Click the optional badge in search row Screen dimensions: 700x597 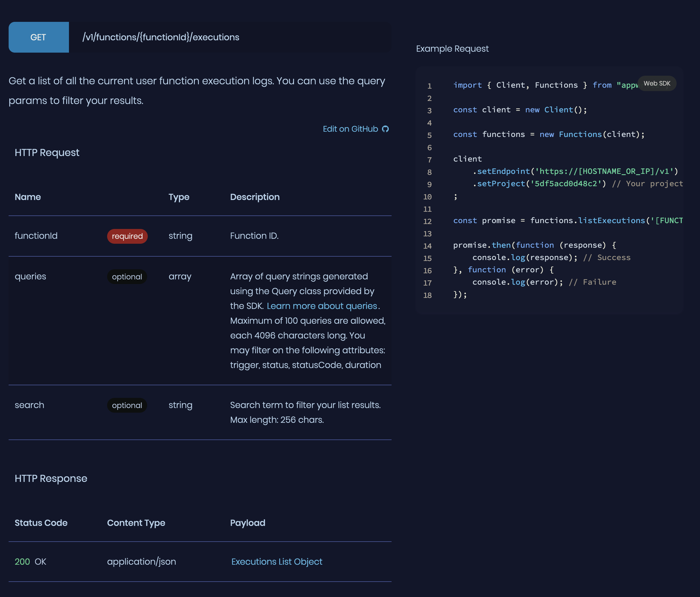[127, 405]
